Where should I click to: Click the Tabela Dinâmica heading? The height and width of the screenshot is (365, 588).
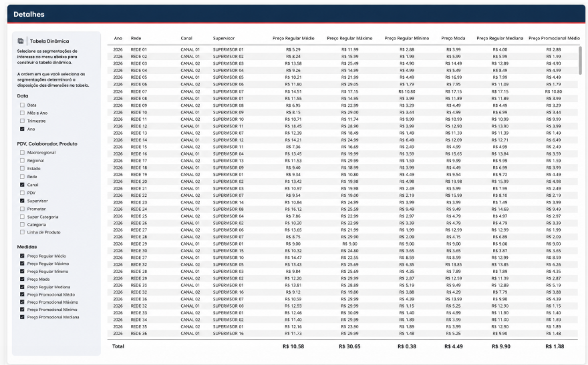click(x=49, y=41)
